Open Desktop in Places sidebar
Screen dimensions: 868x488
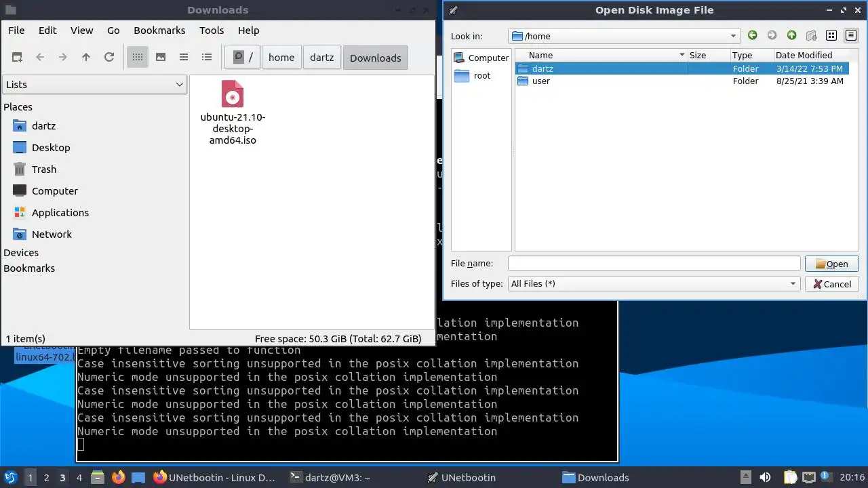pos(51,148)
